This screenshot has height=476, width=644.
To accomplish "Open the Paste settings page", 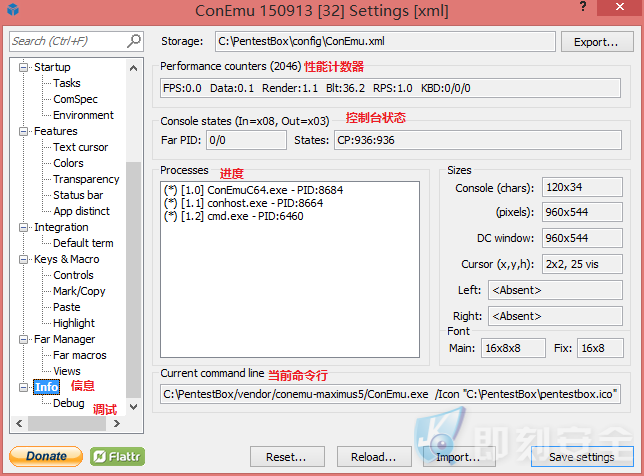I will coord(67,307).
